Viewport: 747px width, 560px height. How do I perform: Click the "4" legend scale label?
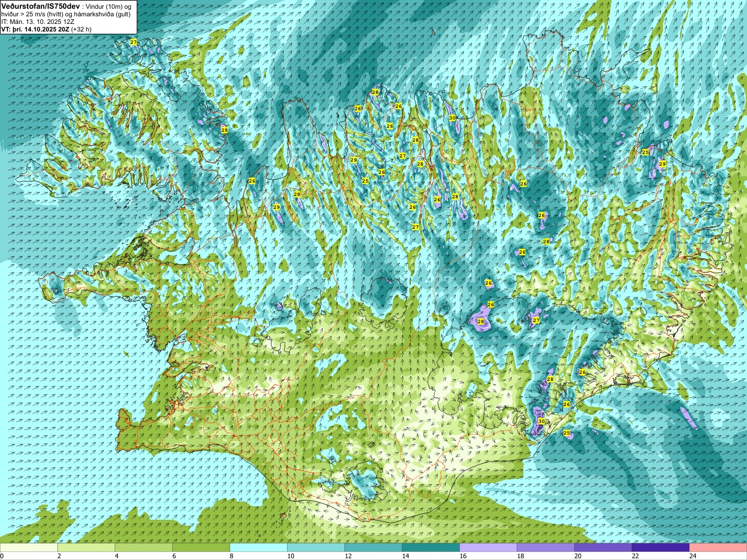coord(117,556)
